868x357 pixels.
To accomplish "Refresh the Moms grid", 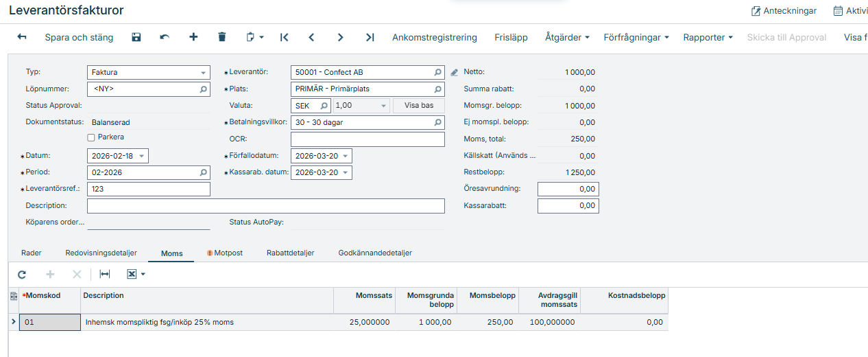I will [x=22, y=274].
